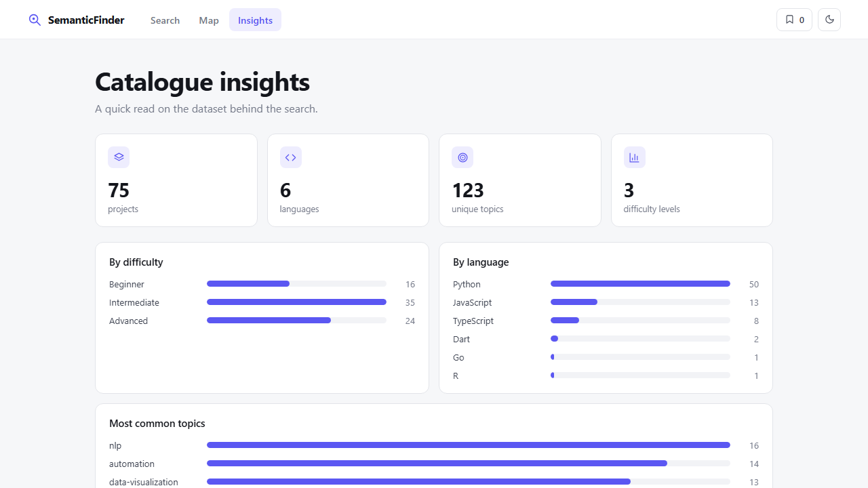The width and height of the screenshot is (868, 488).
Task: Click the "123" unique topics count
Action: (468, 190)
